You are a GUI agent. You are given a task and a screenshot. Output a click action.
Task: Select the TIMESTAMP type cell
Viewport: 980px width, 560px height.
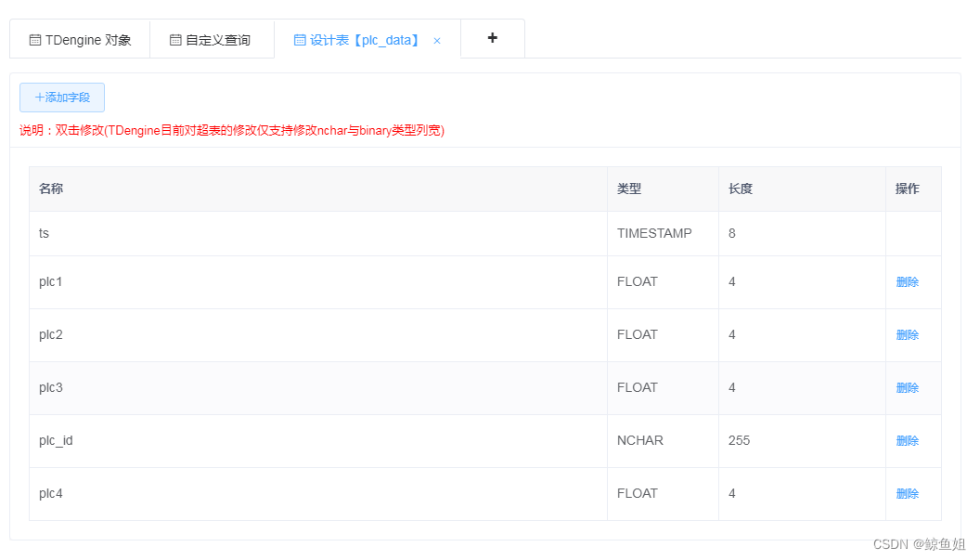(x=654, y=233)
